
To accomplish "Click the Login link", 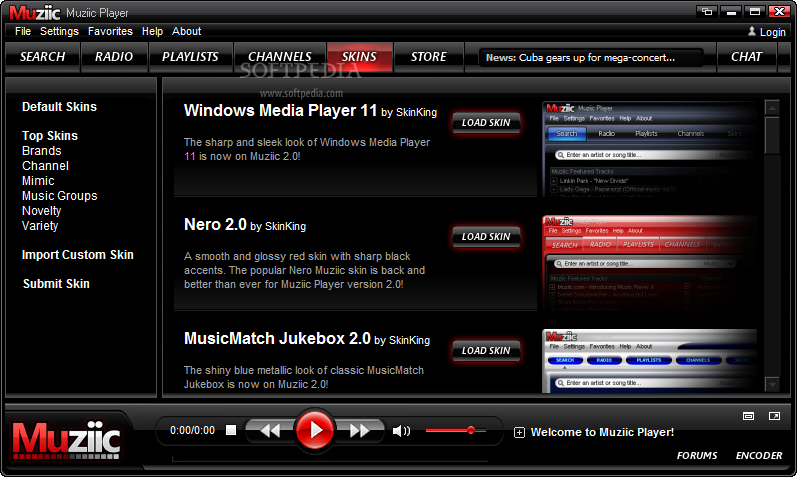I will [x=773, y=32].
